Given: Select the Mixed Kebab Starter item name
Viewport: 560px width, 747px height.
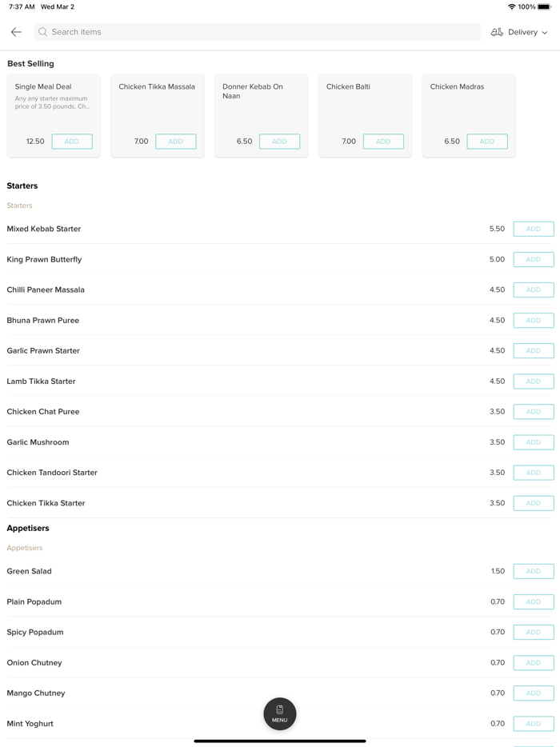Looking at the screenshot, I should pyautogui.click(x=44, y=229).
